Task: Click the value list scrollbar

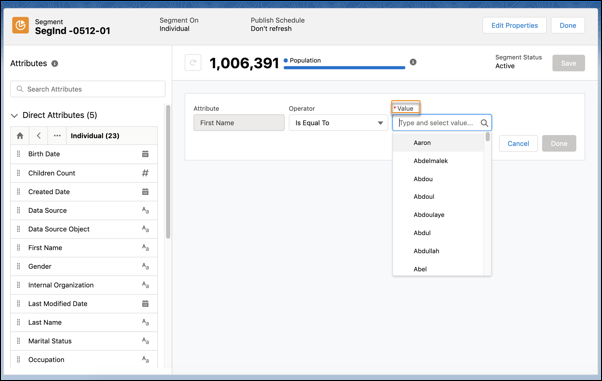Action: tap(488, 136)
